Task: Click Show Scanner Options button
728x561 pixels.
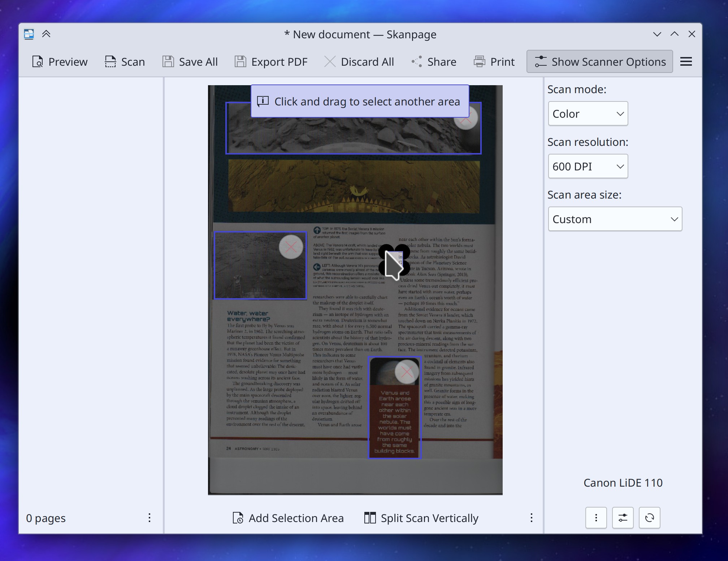Action: (599, 61)
